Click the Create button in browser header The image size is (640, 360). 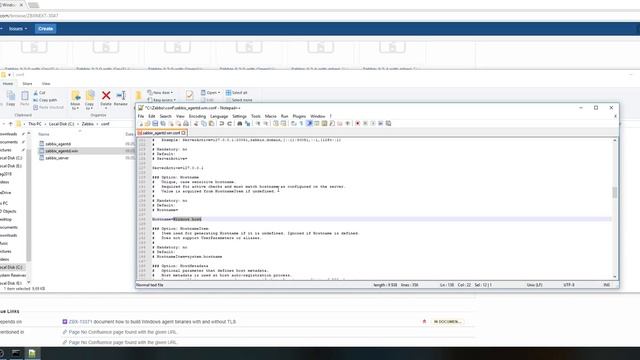pos(45,29)
